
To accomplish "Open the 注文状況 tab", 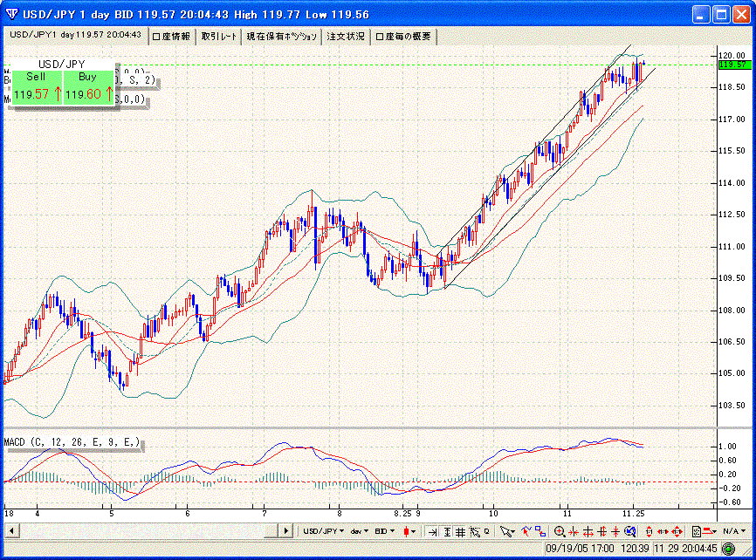I will (346, 36).
